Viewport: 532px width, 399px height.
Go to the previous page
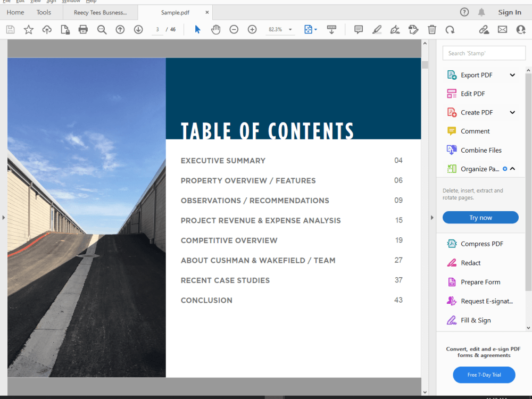120,29
